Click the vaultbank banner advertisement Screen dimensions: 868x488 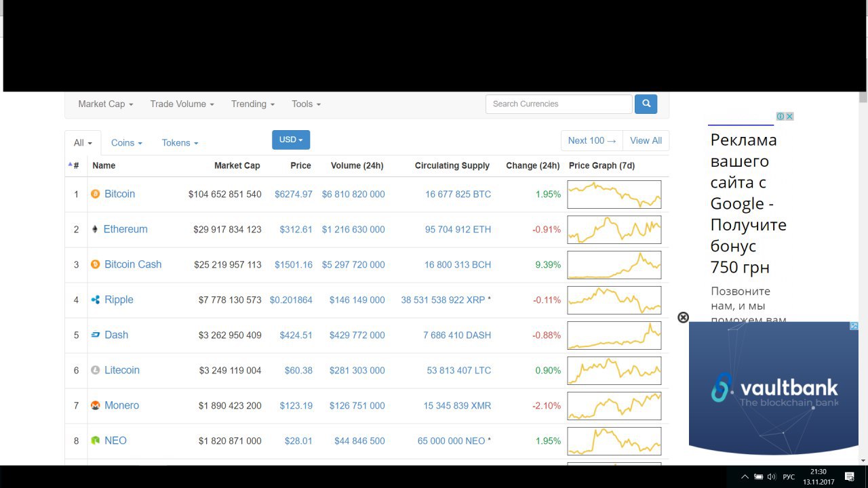click(x=774, y=388)
